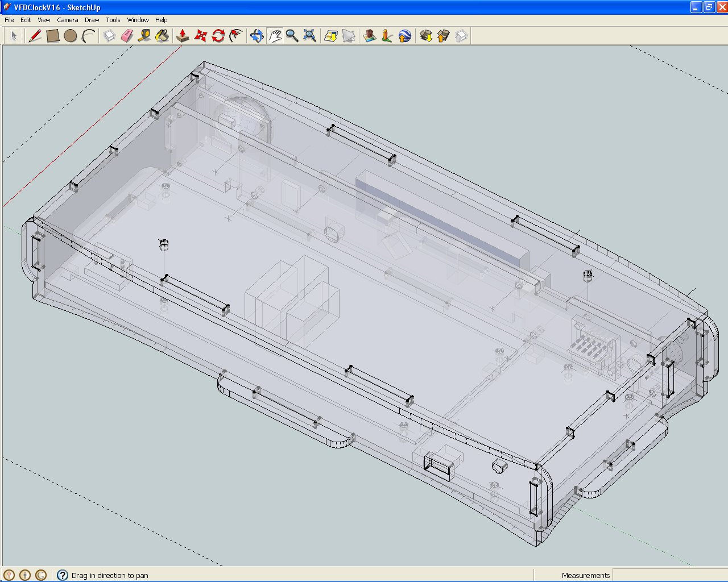The image size is (728, 582).
Task: Open the File menu
Action: click(x=10, y=20)
